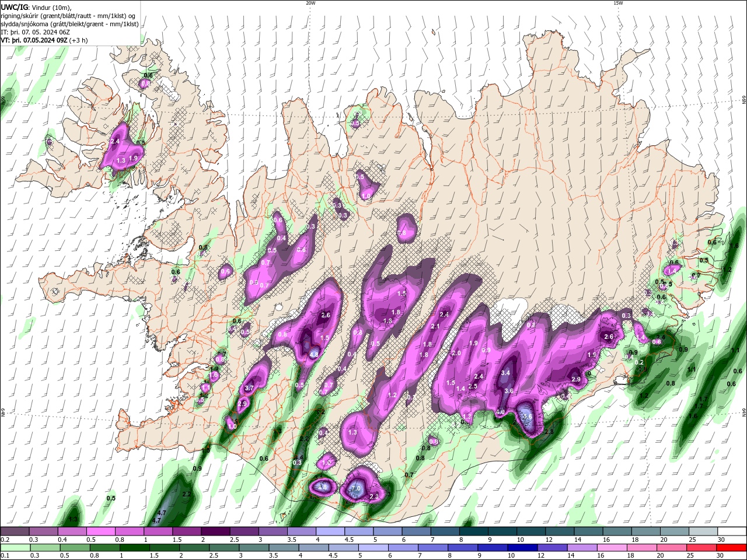Pick the rain-scale swatch between 10 and 12

[523, 548]
